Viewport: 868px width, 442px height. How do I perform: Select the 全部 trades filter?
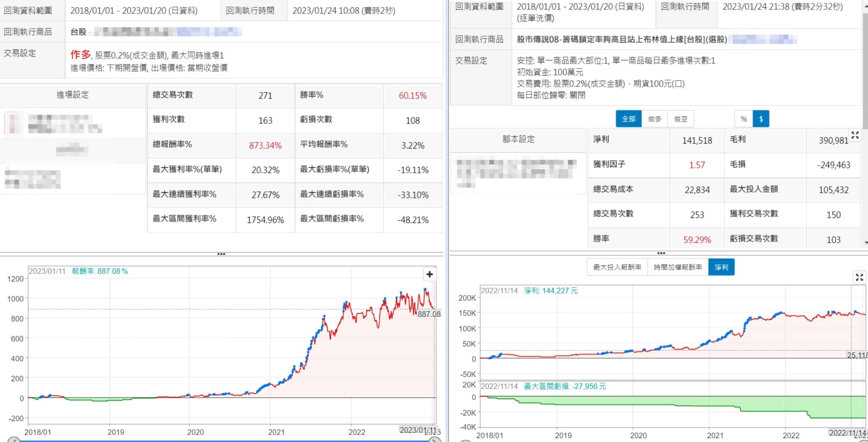pyautogui.click(x=628, y=119)
